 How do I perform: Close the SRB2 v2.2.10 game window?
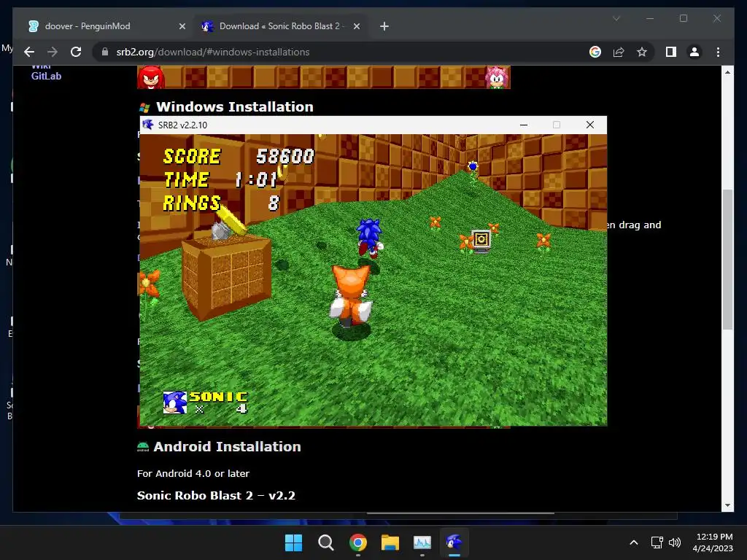pos(589,125)
